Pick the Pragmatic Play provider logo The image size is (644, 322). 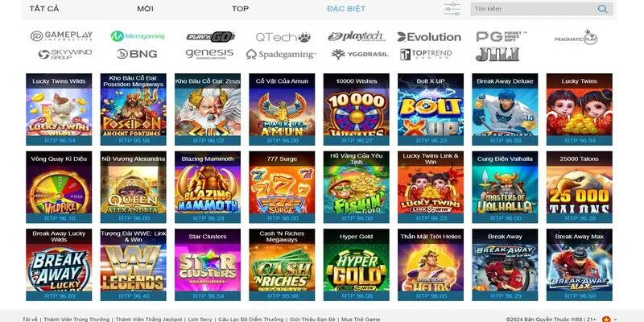click(576, 37)
